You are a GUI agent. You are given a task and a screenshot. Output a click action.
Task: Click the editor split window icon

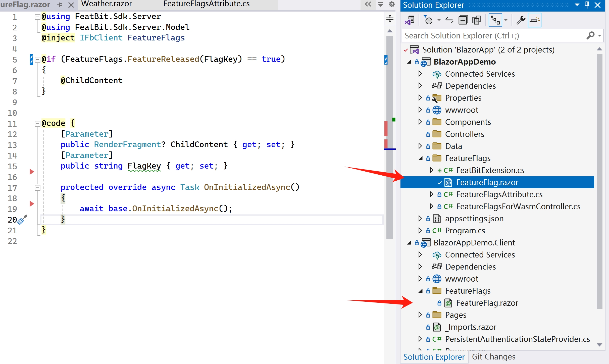pos(390,19)
